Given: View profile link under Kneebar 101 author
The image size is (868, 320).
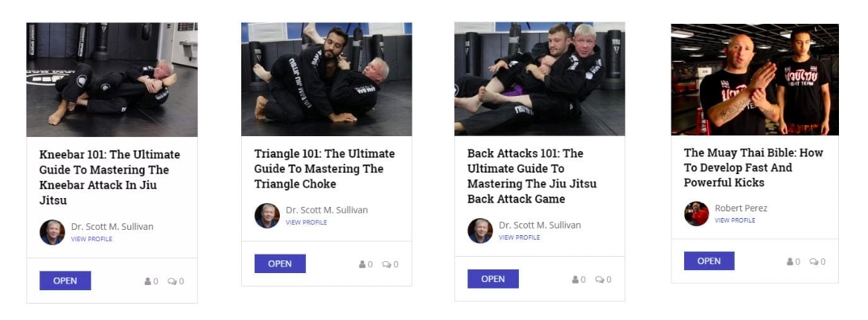Looking at the screenshot, I should [x=92, y=239].
